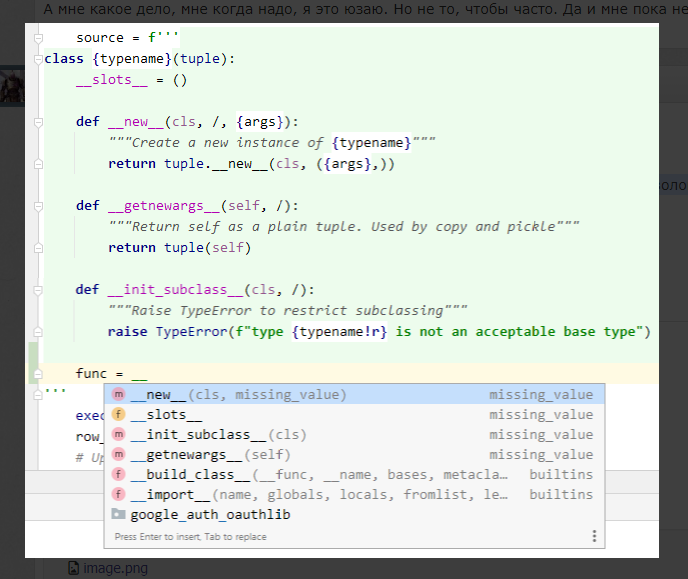Place cursor after func = __
688x579 pixels.
tap(148, 374)
